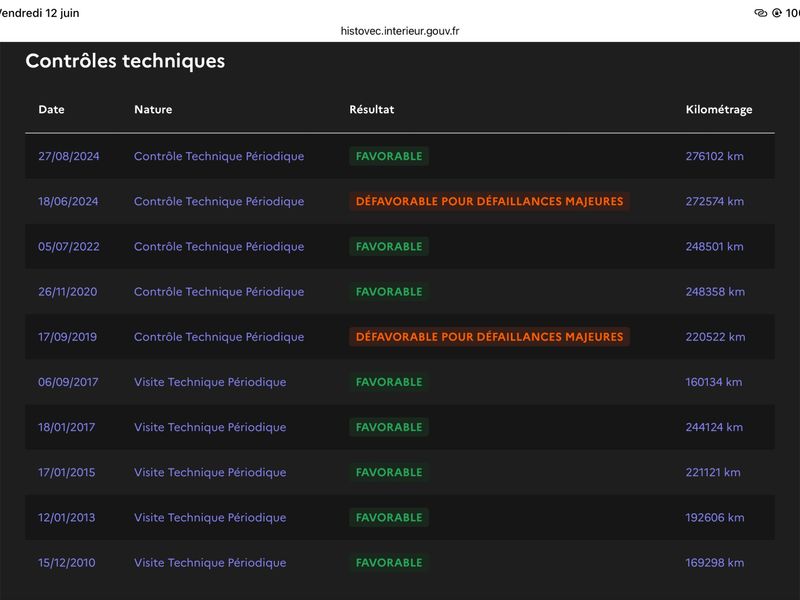Select mileage 272574 km
The width and height of the screenshot is (800, 600).
[x=714, y=201]
